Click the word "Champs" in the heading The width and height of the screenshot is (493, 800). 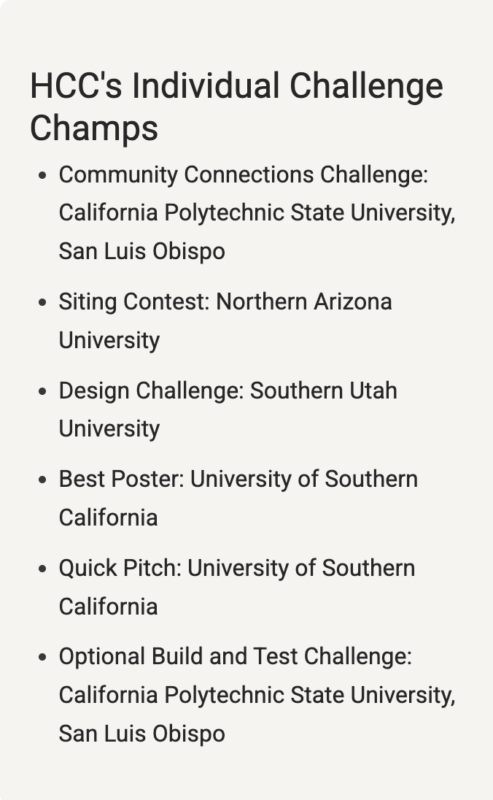pos(94,128)
